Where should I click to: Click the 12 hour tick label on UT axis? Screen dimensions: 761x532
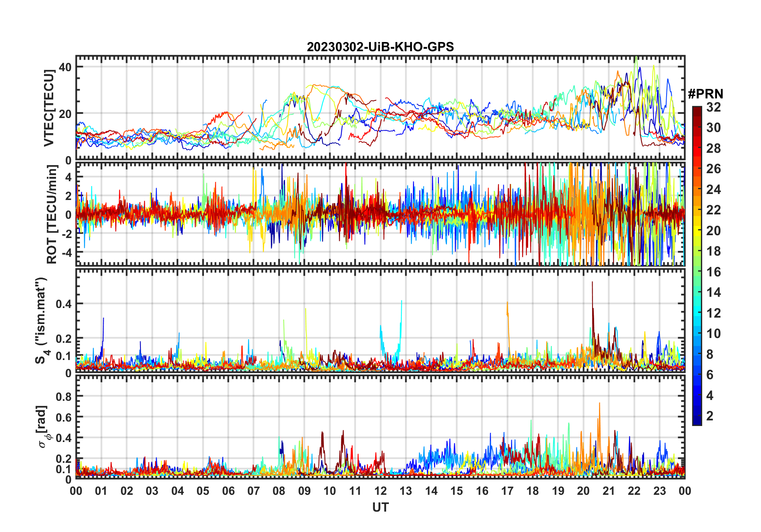pos(380,491)
